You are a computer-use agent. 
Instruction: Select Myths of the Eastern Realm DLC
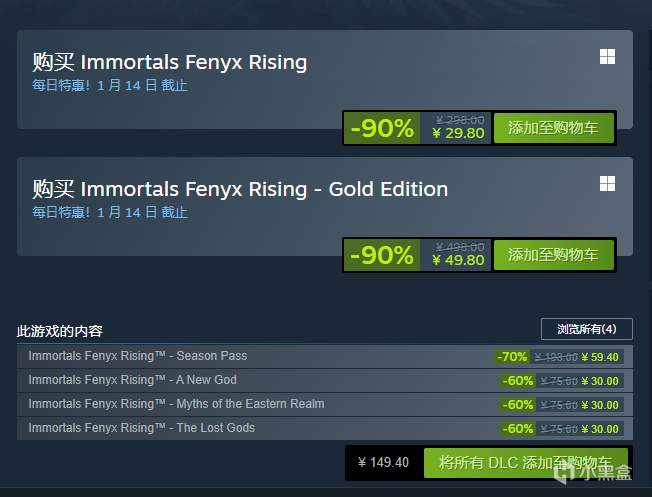point(176,404)
